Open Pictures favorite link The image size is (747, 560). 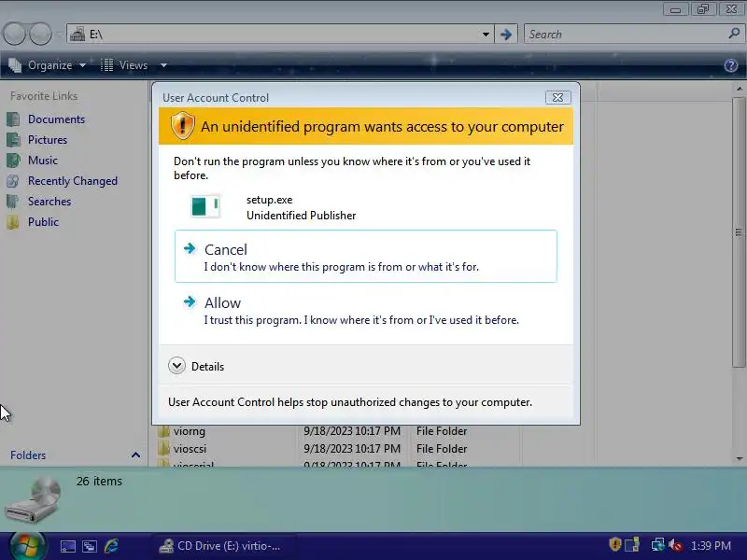pyautogui.click(x=48, y=139)
